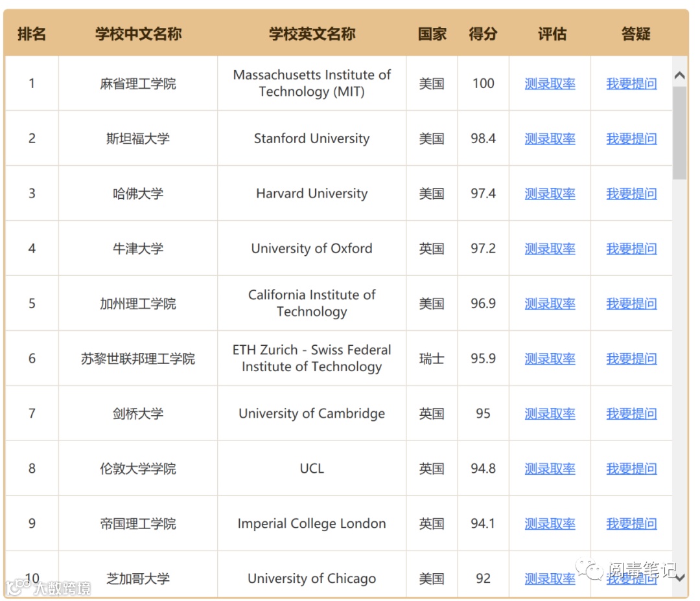Click the scrollbar up arrow
Viewport: 700px width, 601px height.
679,75
